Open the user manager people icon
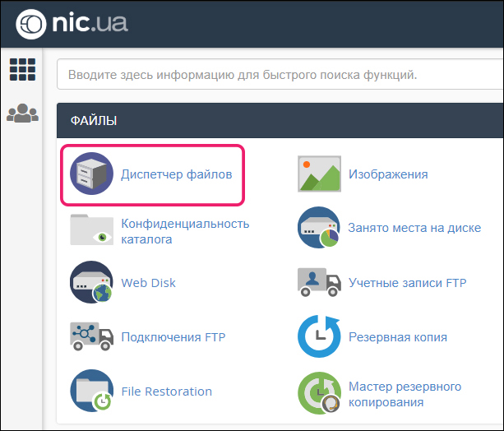504x431 pixels. click(x=22, y=114)
